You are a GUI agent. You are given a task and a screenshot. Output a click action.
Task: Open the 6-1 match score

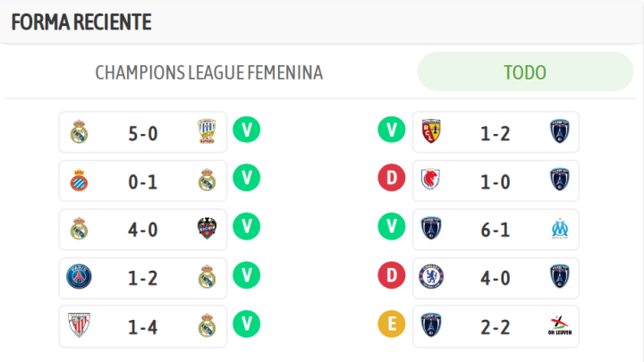[496, 230]
